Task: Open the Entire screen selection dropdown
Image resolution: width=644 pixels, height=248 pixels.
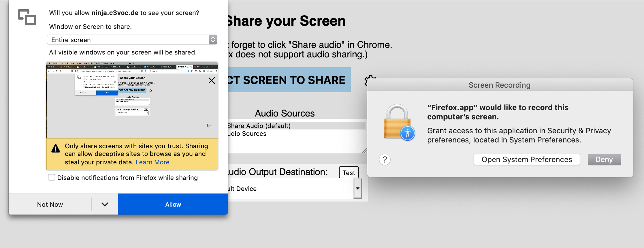Action: [x=132, y=40]
